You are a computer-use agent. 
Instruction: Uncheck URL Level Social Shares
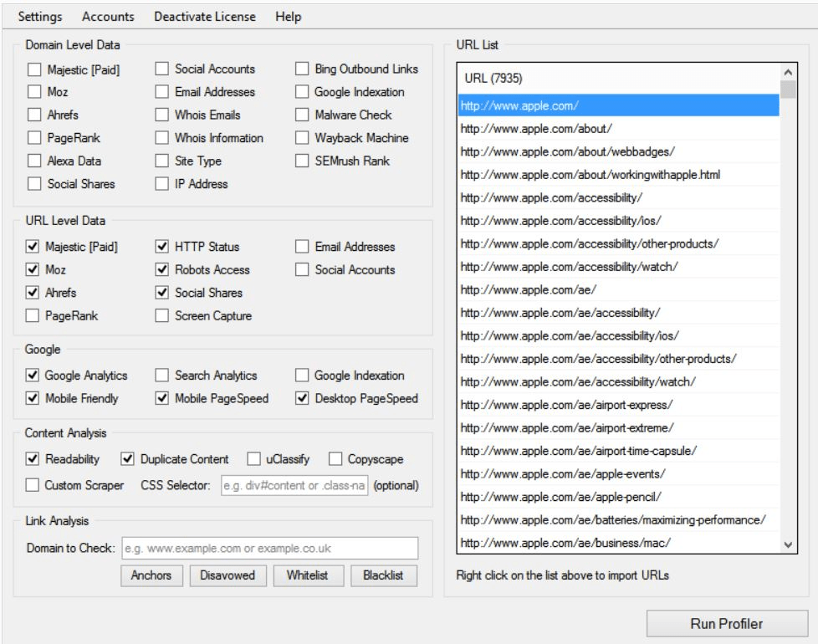(161, 292)
